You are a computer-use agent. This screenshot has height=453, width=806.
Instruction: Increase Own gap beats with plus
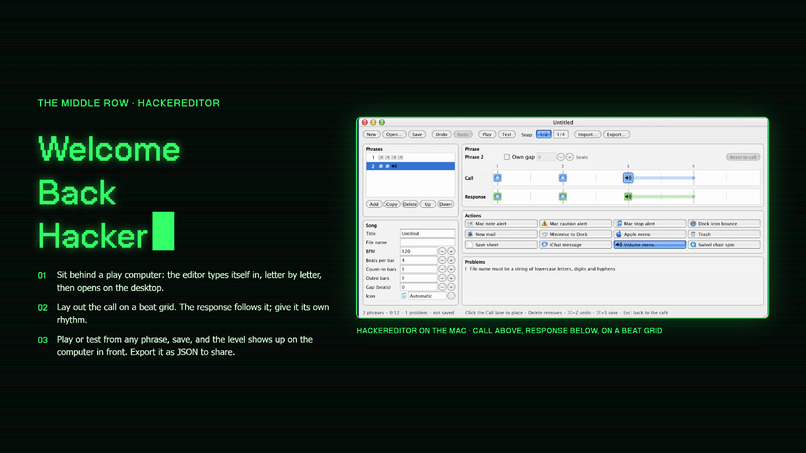click(570, 157)
